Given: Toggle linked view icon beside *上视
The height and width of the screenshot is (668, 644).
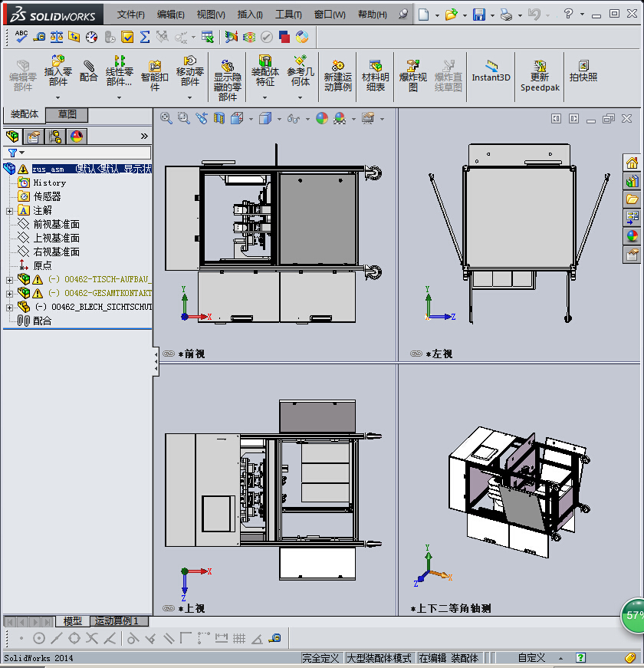Looking at the screenshot, I should pyautogui.click(x=169, y=608).
